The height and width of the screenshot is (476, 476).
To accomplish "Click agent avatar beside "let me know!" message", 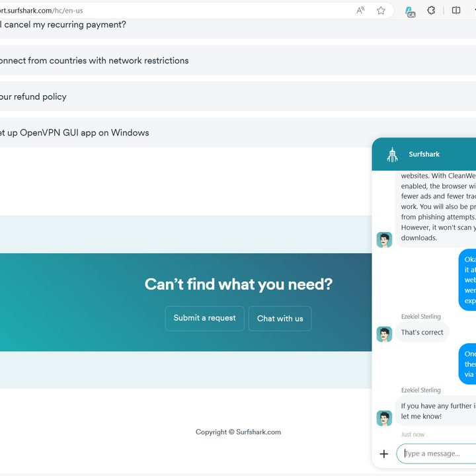I will tap(384, 418).
